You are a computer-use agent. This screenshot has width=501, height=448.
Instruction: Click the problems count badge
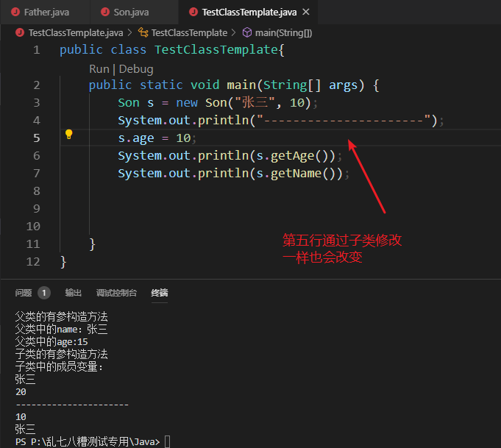(x=44, y=293)
